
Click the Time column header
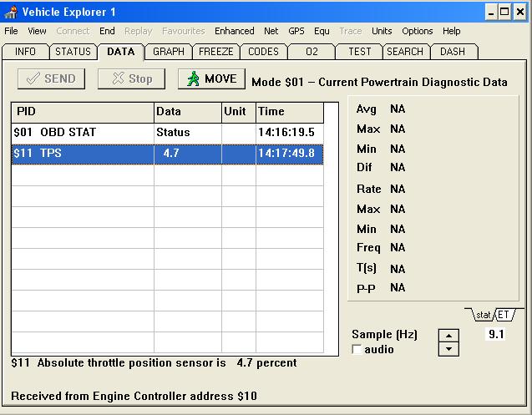[289, 112]
